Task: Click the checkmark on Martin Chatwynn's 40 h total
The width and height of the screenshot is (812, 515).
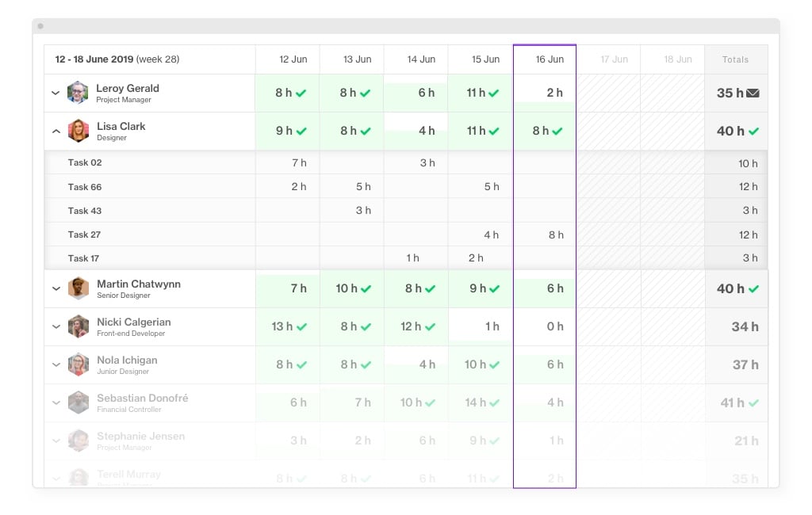Action: [753, 289]
